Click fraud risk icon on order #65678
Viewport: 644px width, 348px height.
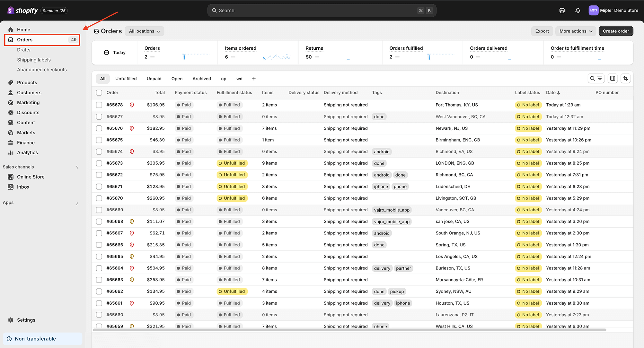[132, 105]
